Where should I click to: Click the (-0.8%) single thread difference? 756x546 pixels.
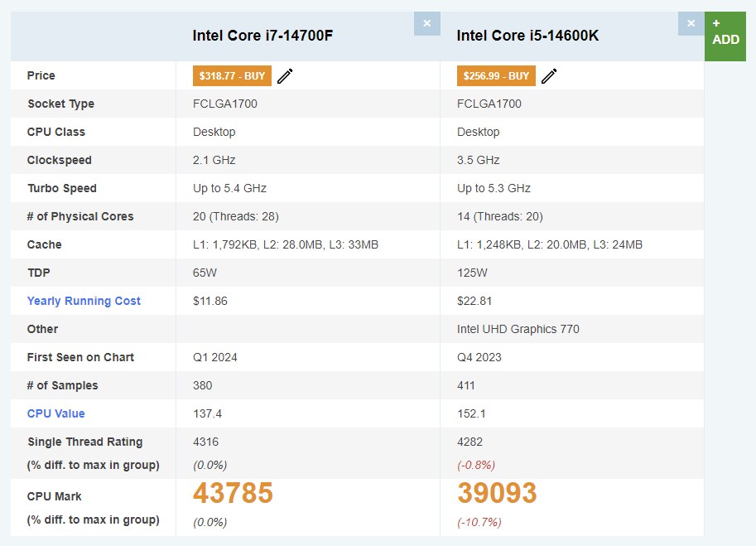(x=476, y=465)
